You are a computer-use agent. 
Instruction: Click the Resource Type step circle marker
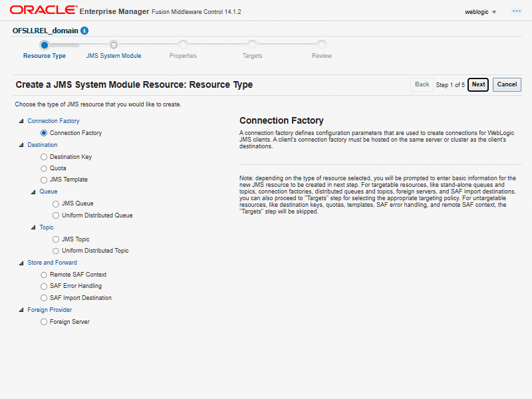click(45, 45)
